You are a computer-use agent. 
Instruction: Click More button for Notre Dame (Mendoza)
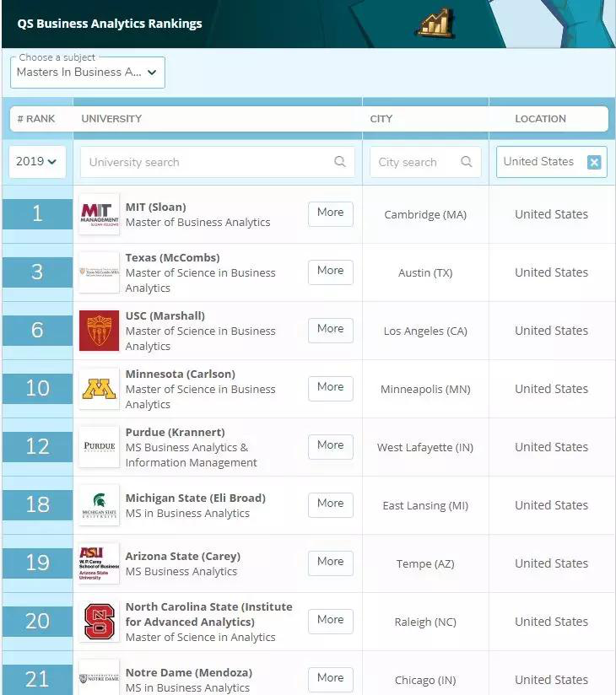[331, 679]
